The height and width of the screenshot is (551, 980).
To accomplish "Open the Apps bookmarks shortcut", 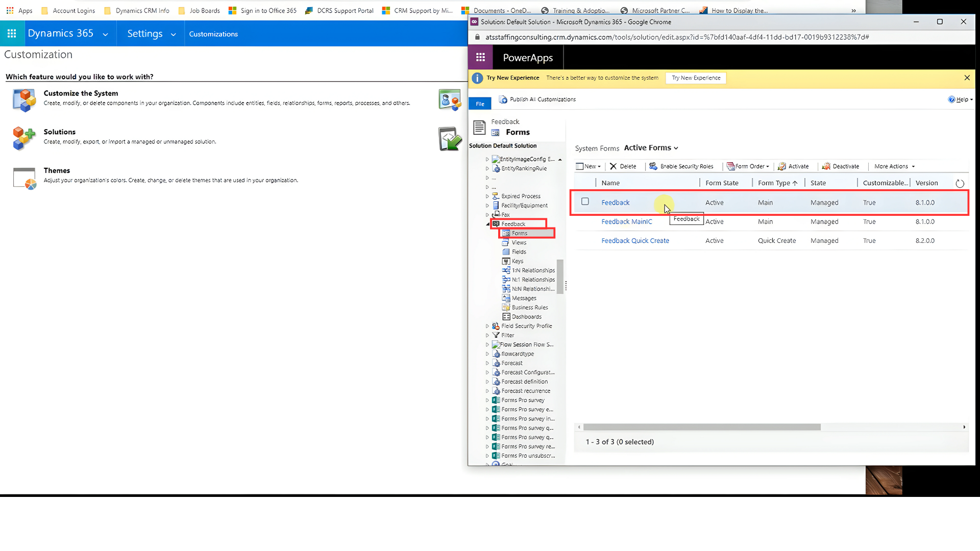I will [x=19, y=10].
